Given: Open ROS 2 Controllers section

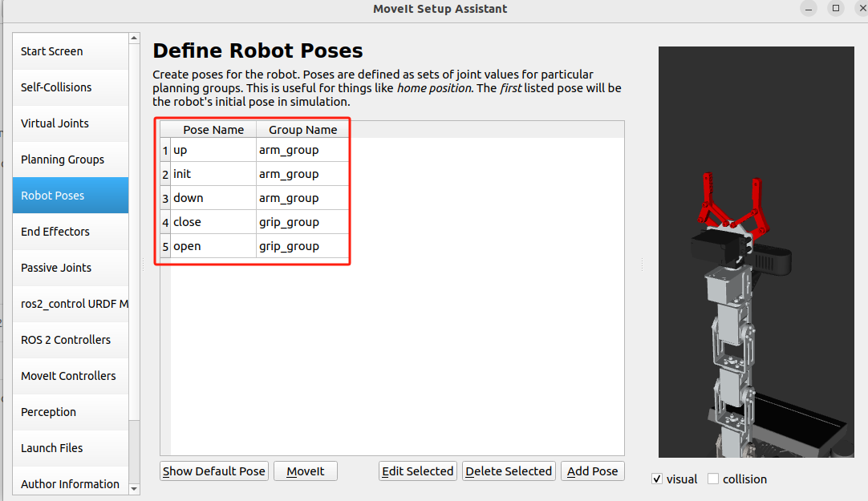Looking at the screenshot, I should tap(71, 340).
